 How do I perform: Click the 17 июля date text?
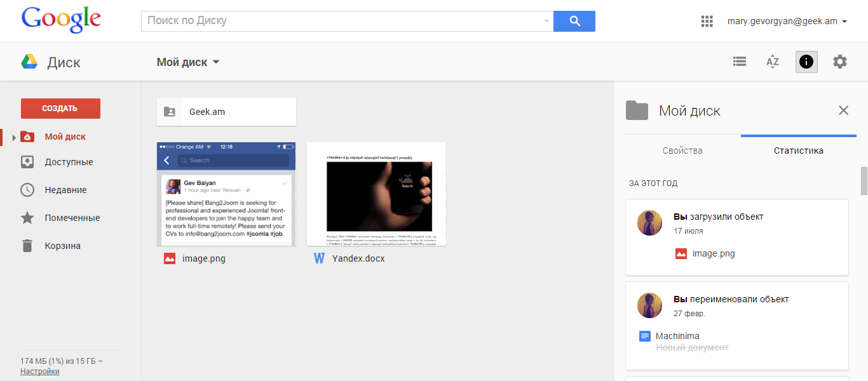tap(688, 231)
